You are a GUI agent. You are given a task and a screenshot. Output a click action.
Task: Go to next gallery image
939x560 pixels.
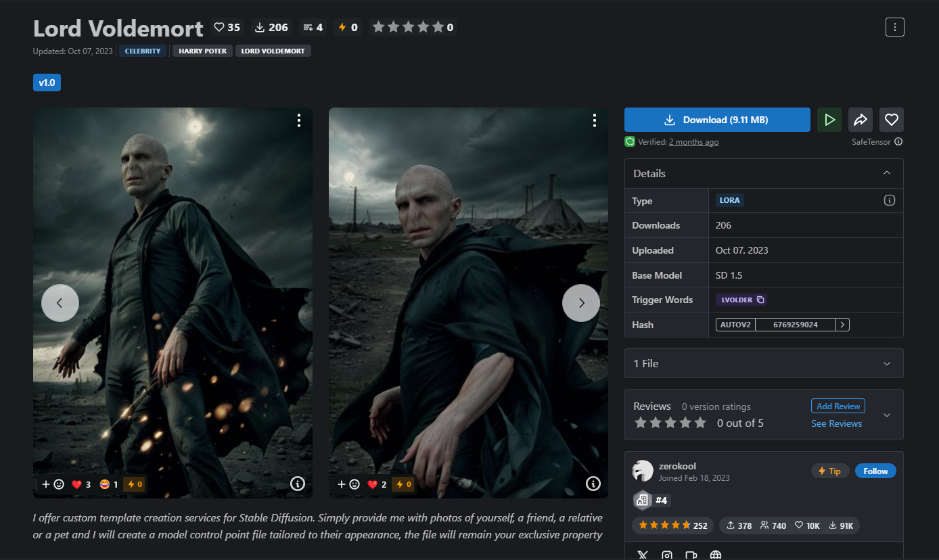pyautogui.click(x=581, y=303)
